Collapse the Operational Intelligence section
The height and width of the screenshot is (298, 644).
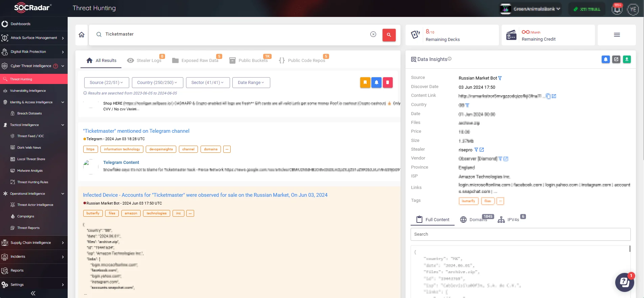click(63, 194)
